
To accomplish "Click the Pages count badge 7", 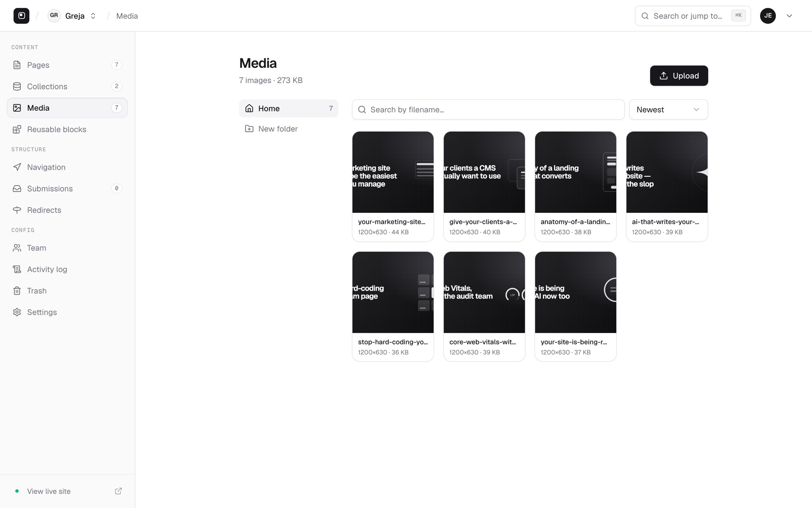I will coord(117,65).
